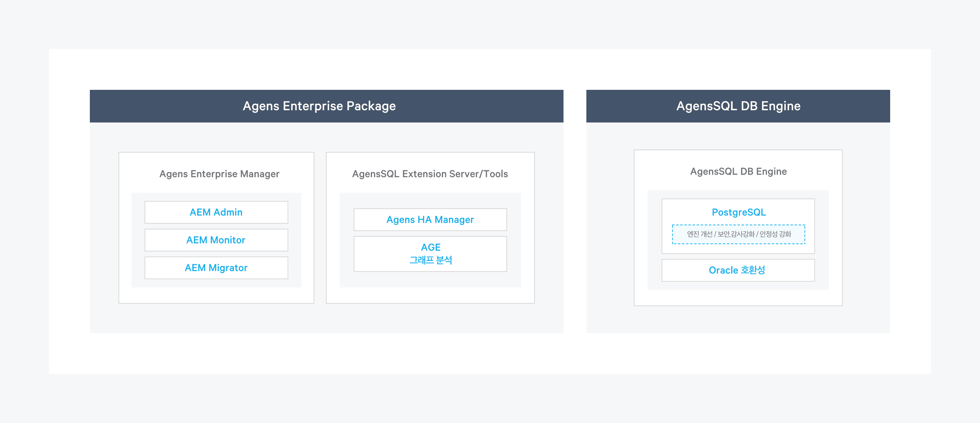Select the Oracle 호환성 box

tap(738, 270)
